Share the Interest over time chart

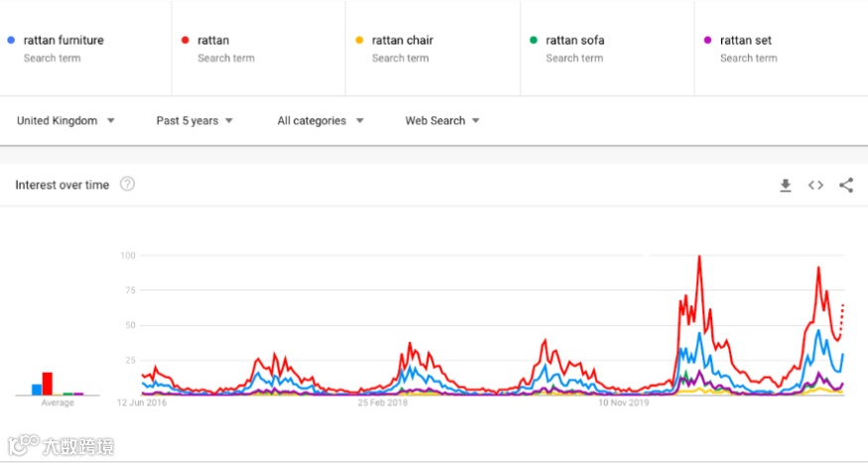(x=846, y=185)
